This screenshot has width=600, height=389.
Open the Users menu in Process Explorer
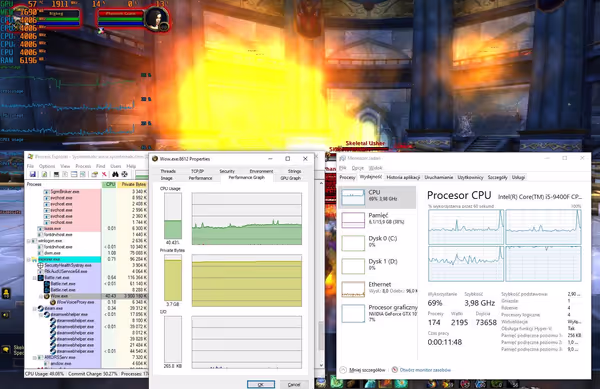pyautogui.click(x=116, y=166)
